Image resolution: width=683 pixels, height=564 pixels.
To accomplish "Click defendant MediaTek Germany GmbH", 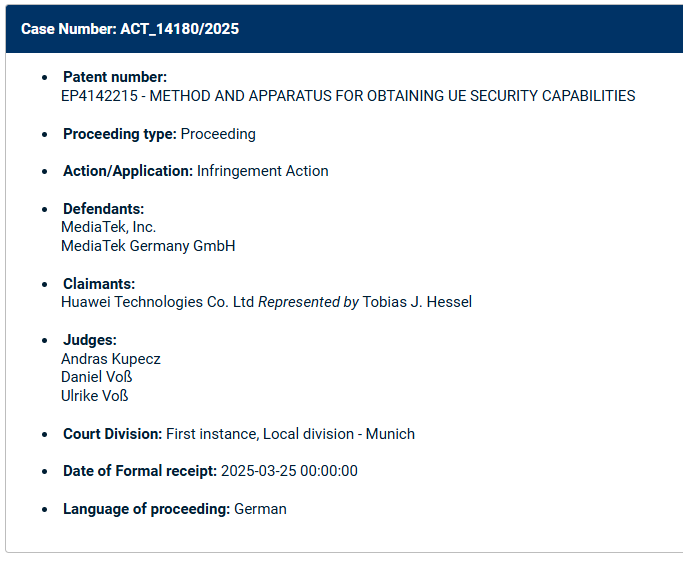I will [148, 246].
